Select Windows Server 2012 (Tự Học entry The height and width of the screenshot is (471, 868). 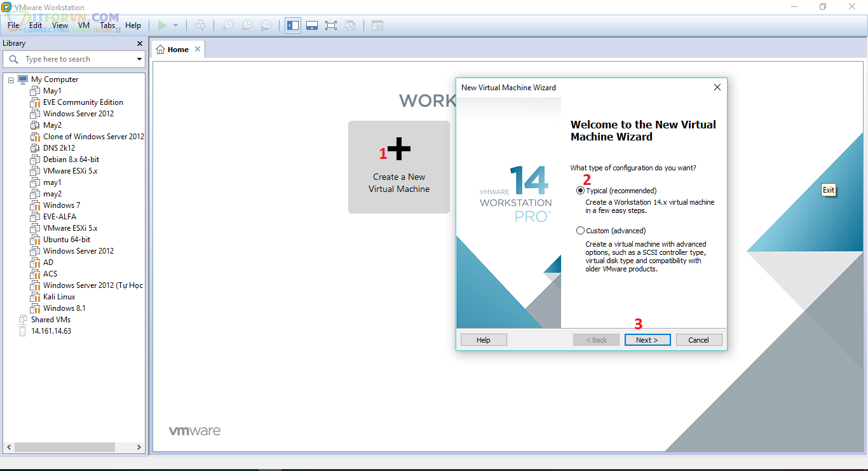93,285
